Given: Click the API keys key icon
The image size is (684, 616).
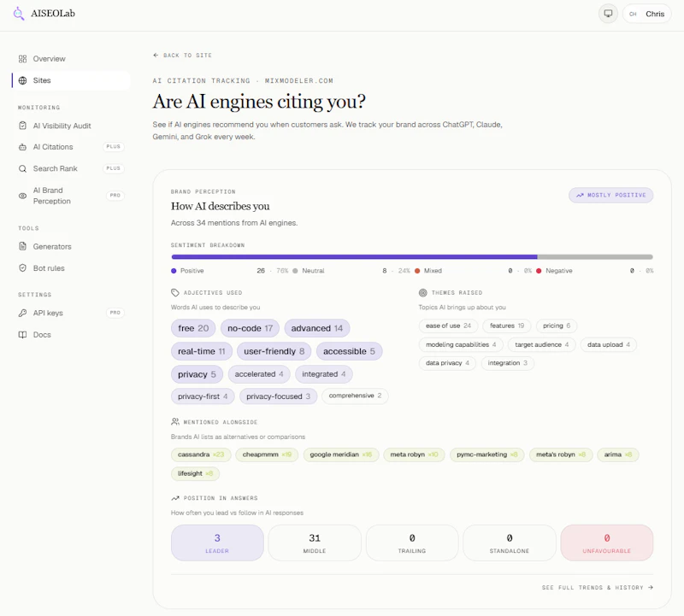Looking at the screenshot, I should click(23, 313).
